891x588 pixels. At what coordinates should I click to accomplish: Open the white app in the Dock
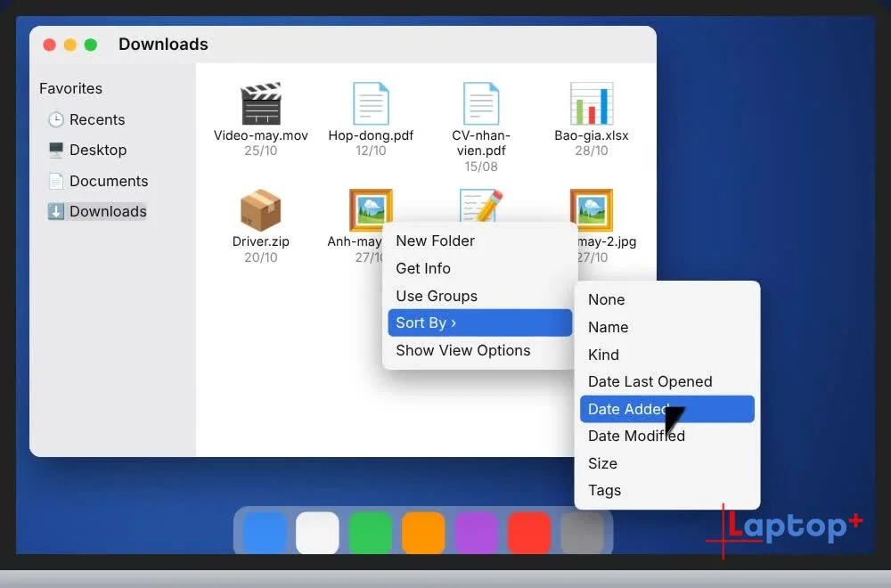317,533
